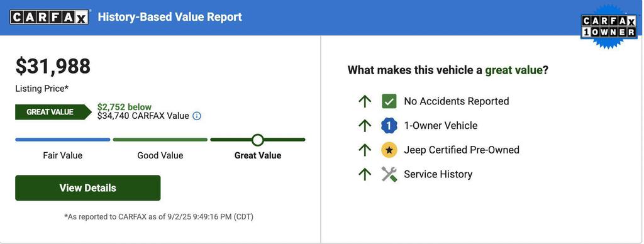
Task: Click the wrench Service History icon
Action: 389,174
